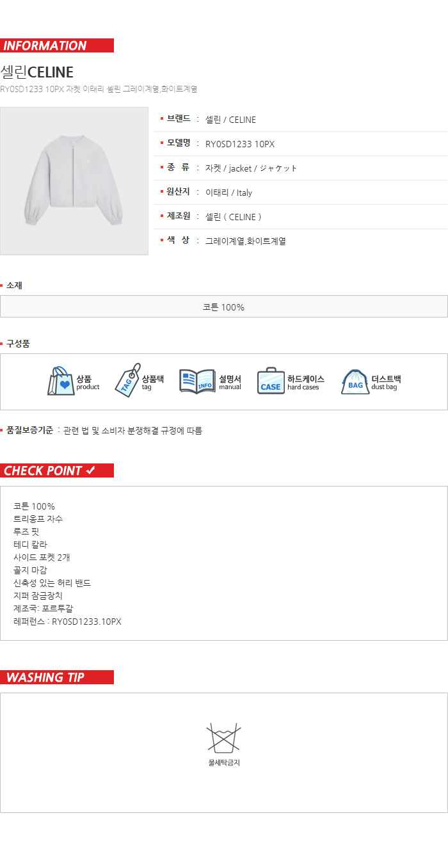Image resolution: width=448 pixels, height=868 pixels.
Task: Click the 지퍼 잠금장치 line
Action: [x=38, y=596]
